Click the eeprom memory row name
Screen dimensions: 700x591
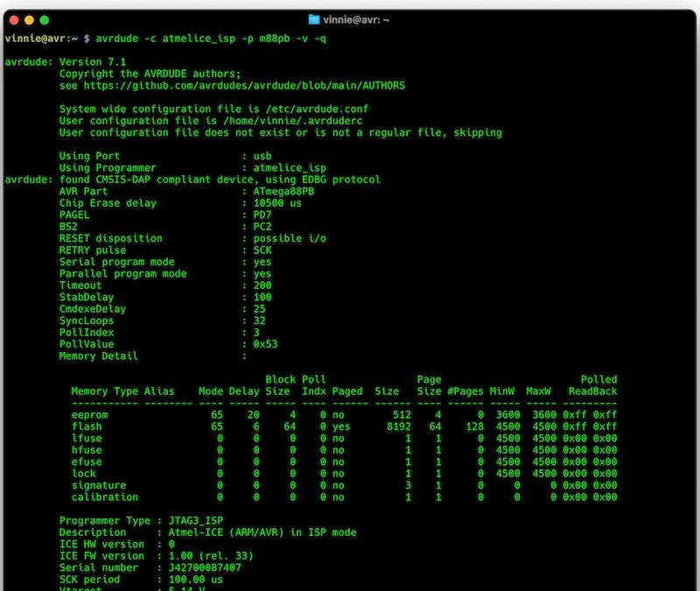(90, 415)
